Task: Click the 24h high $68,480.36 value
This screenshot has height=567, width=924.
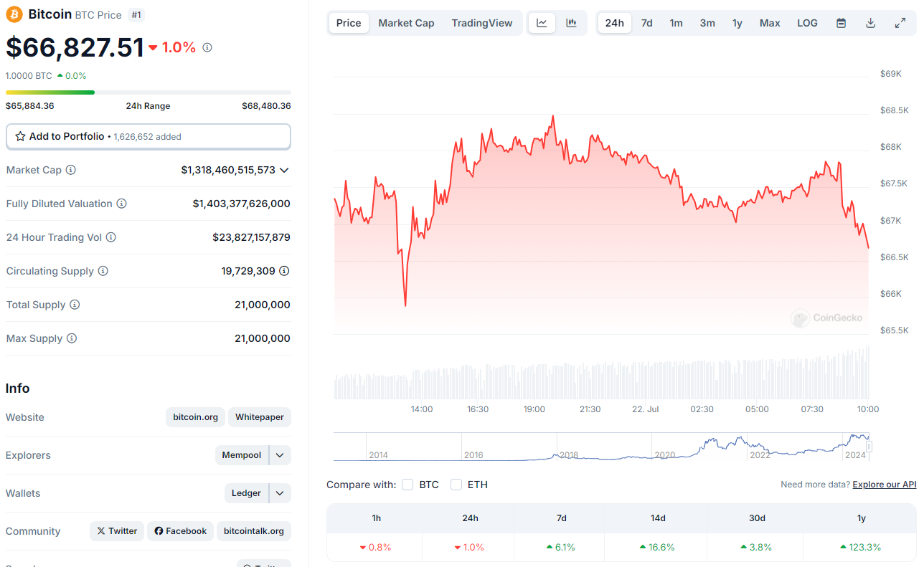Action: click(266, 106)
